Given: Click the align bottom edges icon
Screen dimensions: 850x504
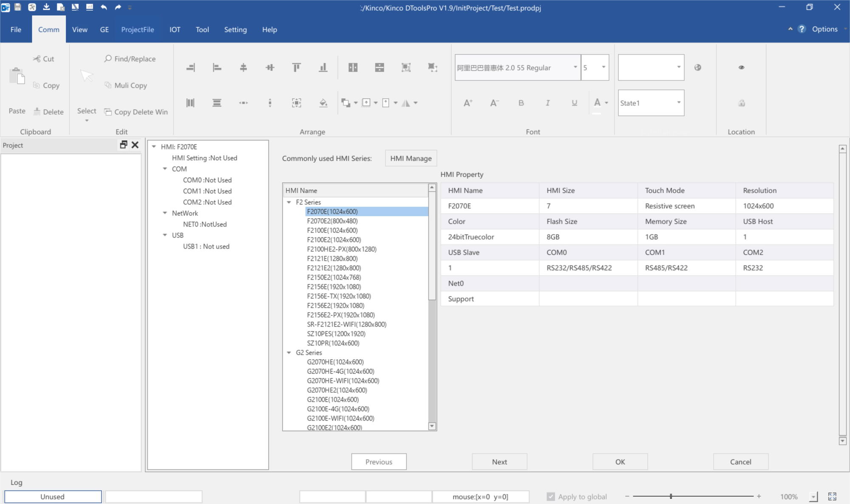Looking at the screenshot, I should tap(323, 67).
